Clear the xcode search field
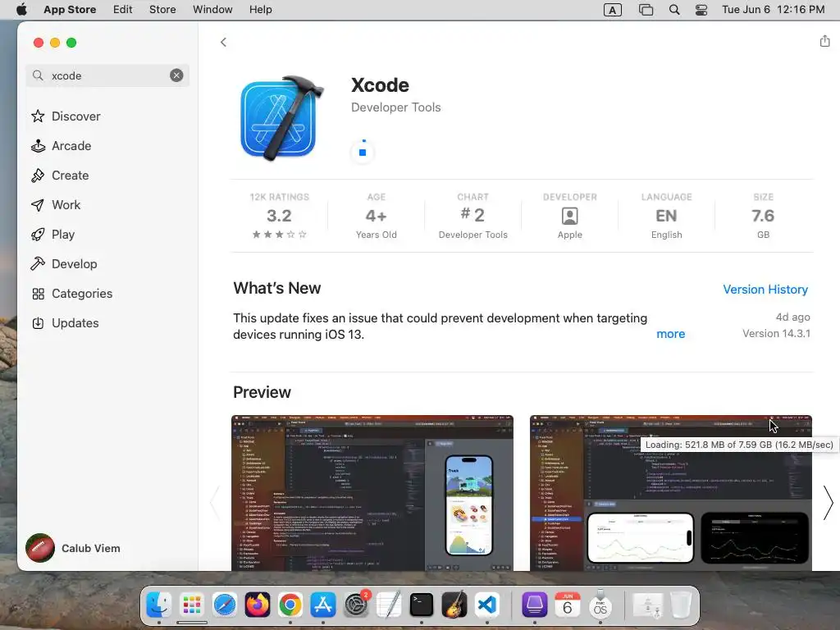The image size is (840, 630). [176, 75]
